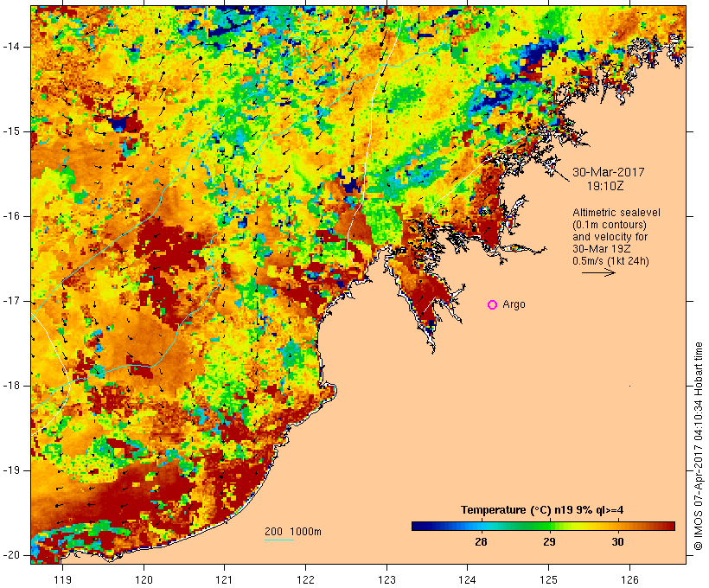This screenshot has width=709, height=588.
Task: Click the 'and velocity for' legend line
Action: 610,237
